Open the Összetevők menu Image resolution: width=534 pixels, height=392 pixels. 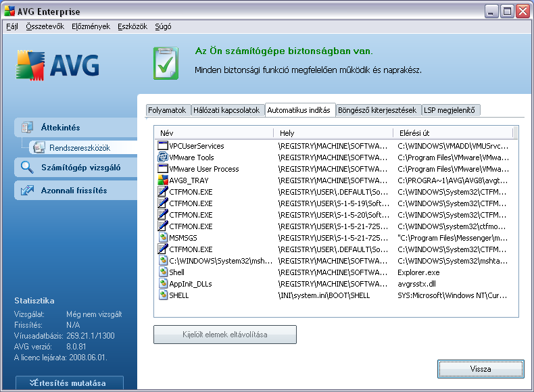coord(45,26)
